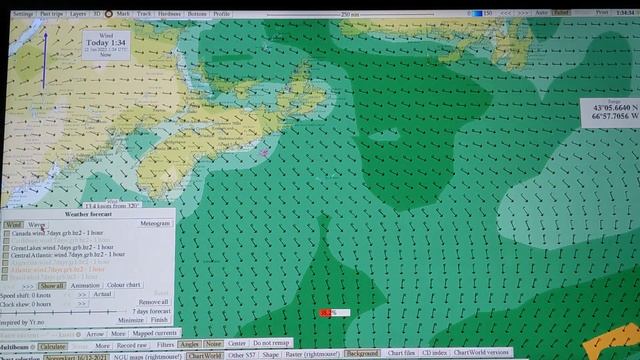Screen dimensions: 640x360
Task: Click >>> next to Show all
Action: [28, 286]
